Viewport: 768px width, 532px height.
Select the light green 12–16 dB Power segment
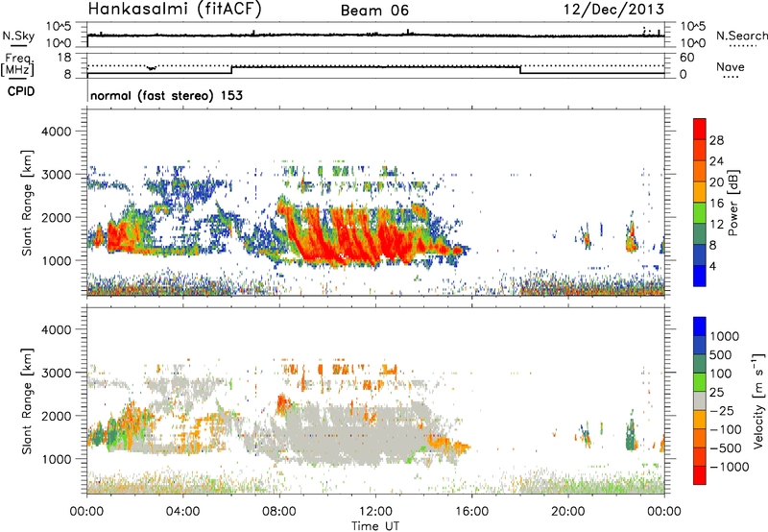(700, 212)
